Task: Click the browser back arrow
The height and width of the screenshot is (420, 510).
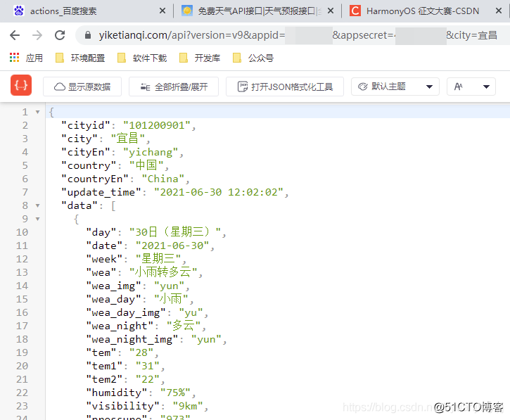Action: (15, 35)
